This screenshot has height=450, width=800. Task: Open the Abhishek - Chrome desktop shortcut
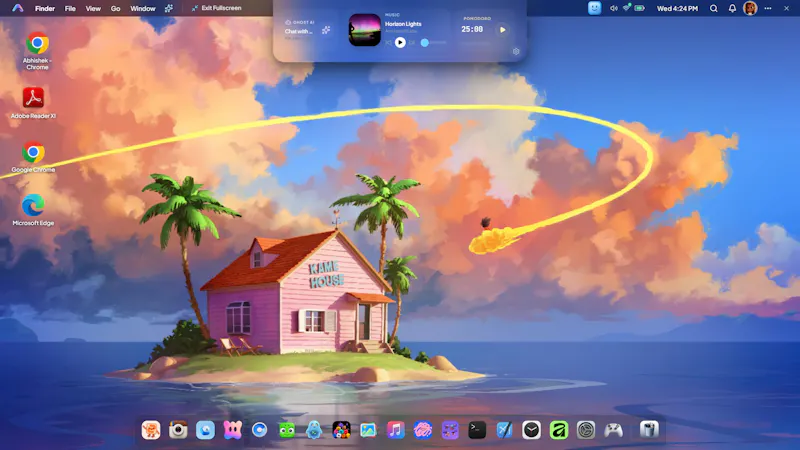[37, 50]
